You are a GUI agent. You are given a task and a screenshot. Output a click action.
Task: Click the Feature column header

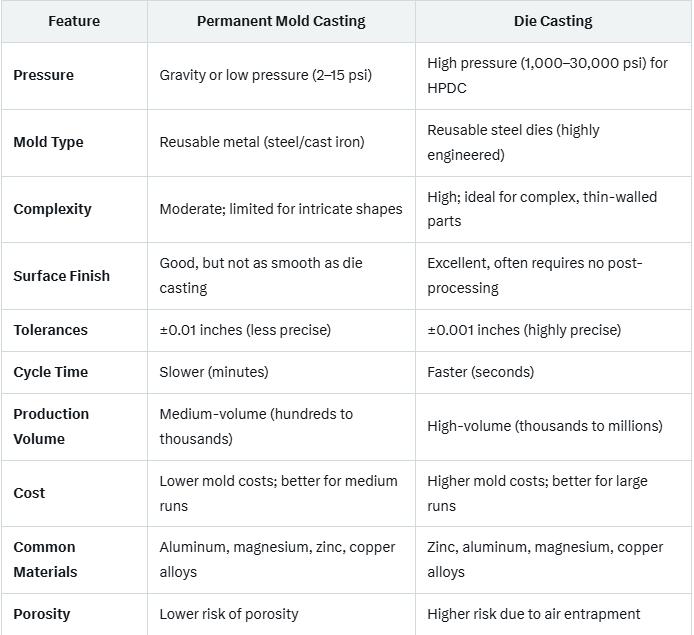[x=74, y=21]
